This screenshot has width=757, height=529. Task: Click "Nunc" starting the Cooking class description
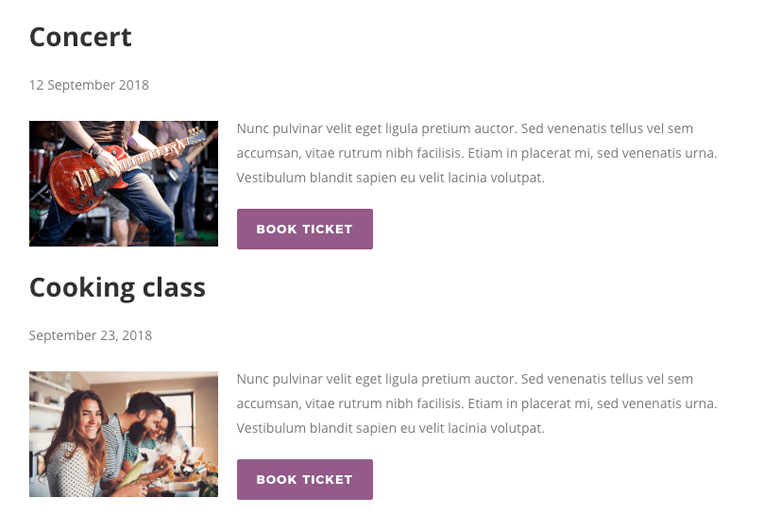tap(254, 380)
